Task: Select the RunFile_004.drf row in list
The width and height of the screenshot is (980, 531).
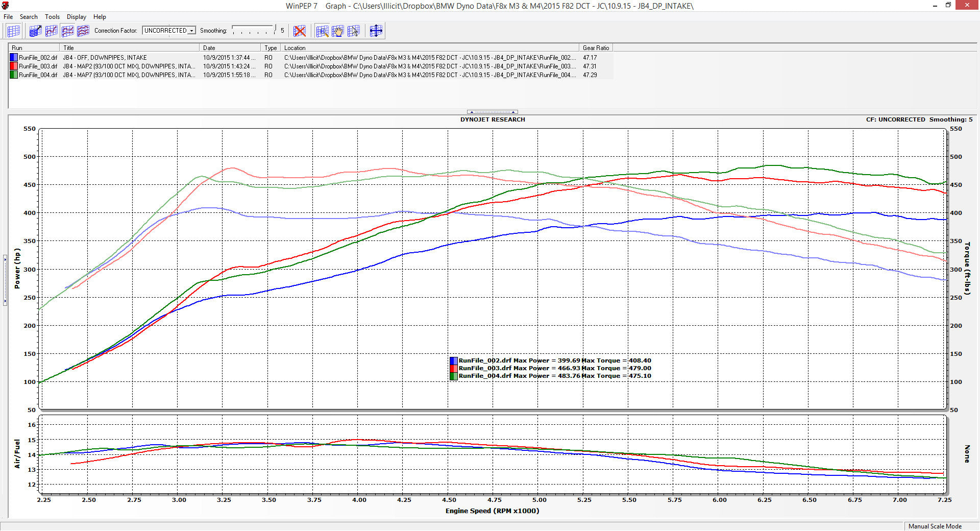Action: pyautogui.click(x=38, y=75)
